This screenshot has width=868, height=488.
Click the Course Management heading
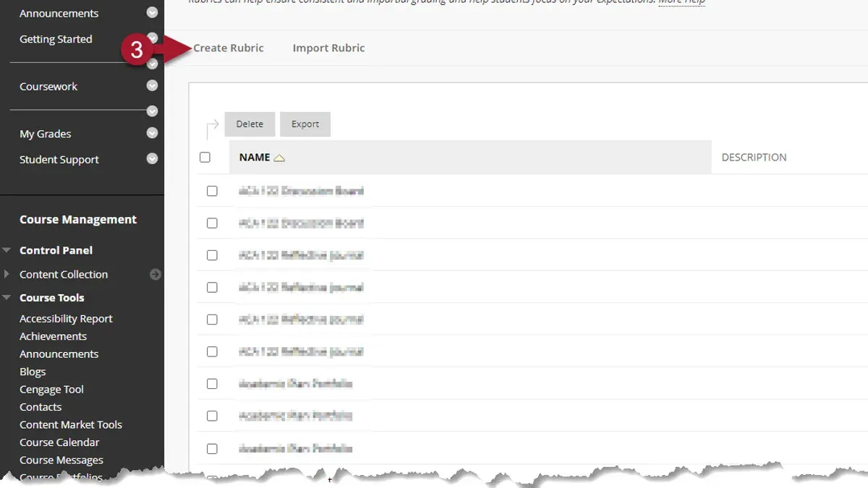78,220
